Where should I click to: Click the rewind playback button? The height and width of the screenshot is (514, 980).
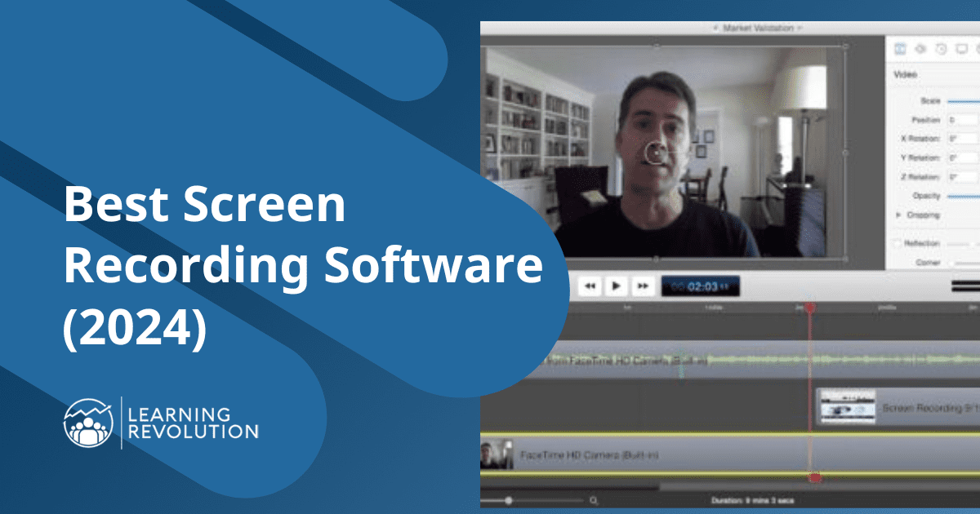(590, 285)
